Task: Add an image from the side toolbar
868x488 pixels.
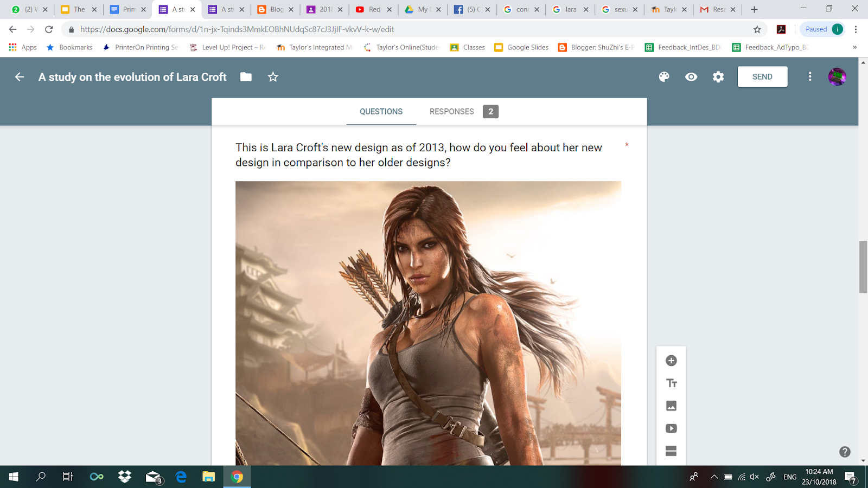Action: coord(671,406)
